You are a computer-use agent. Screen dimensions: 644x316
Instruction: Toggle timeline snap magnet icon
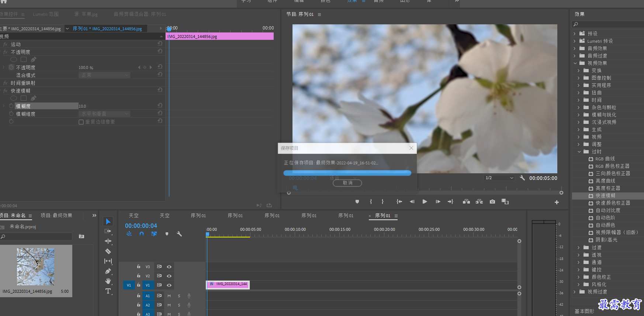point(142,234)
